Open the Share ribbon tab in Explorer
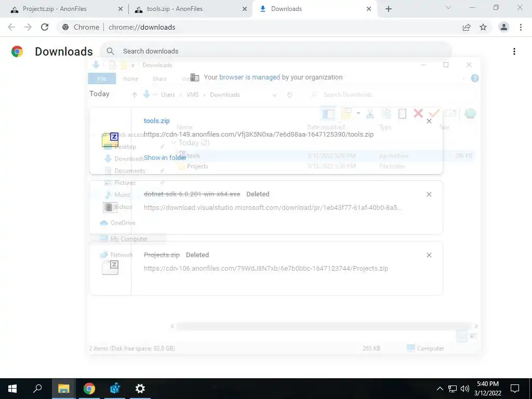Screen dimensions: 532x399 pos(159,79)
